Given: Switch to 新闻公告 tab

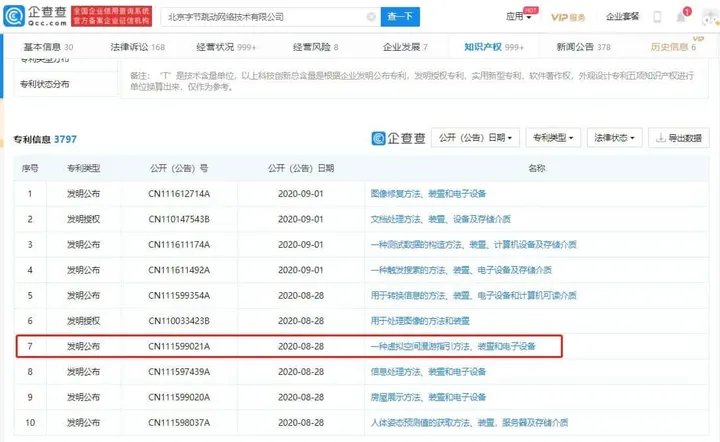Looking at the screenshot, I should [x=583, y=47].
